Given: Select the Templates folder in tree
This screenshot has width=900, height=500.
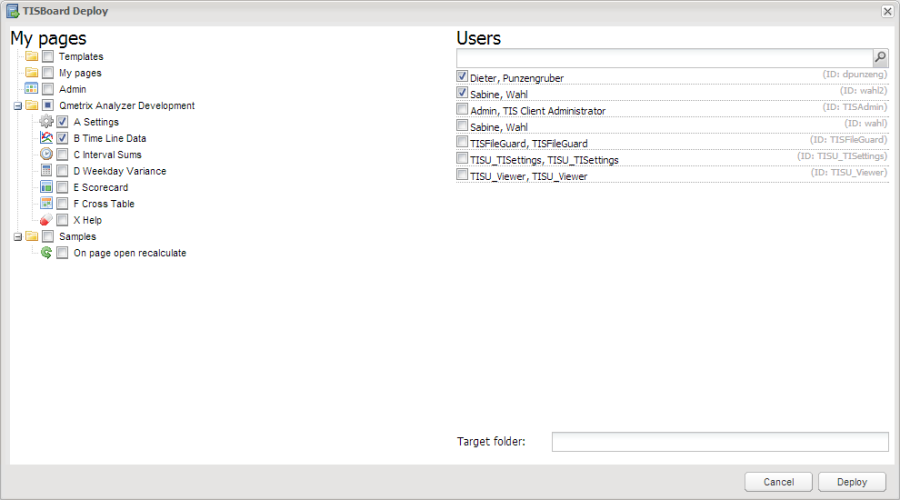Looking at the screenshot, I should (x=81, y=56).
